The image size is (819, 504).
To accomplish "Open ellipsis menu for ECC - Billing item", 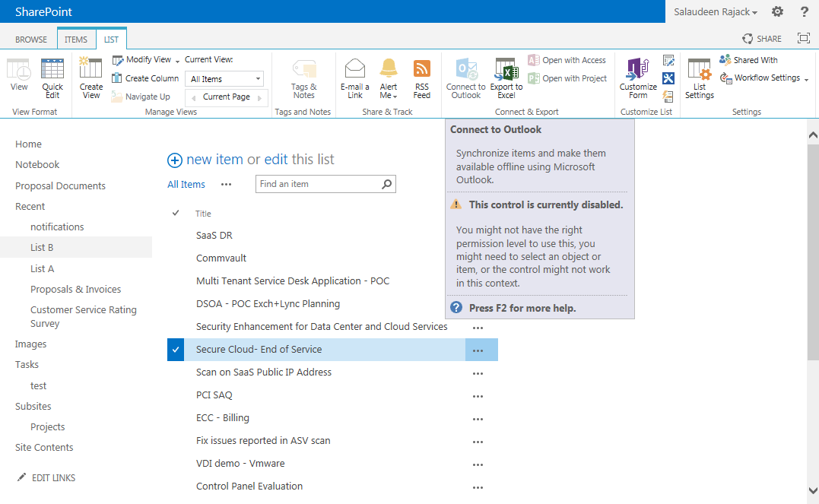I will coord(478,419).
